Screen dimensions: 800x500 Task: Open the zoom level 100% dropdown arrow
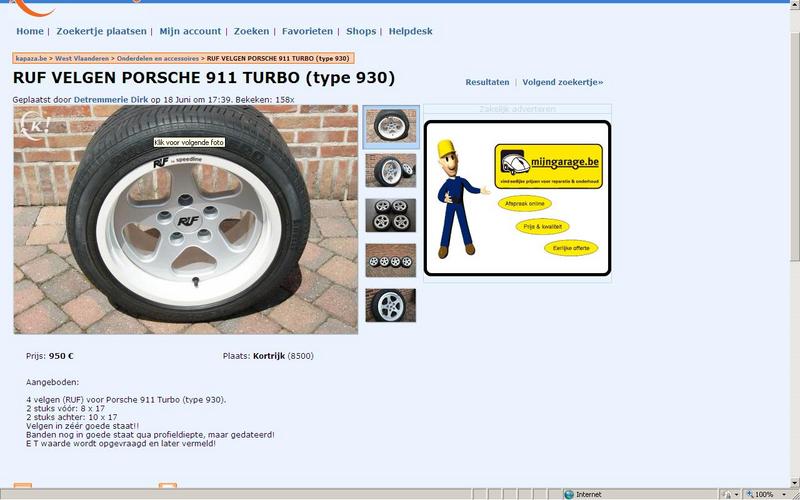click(x=781, y=494)
